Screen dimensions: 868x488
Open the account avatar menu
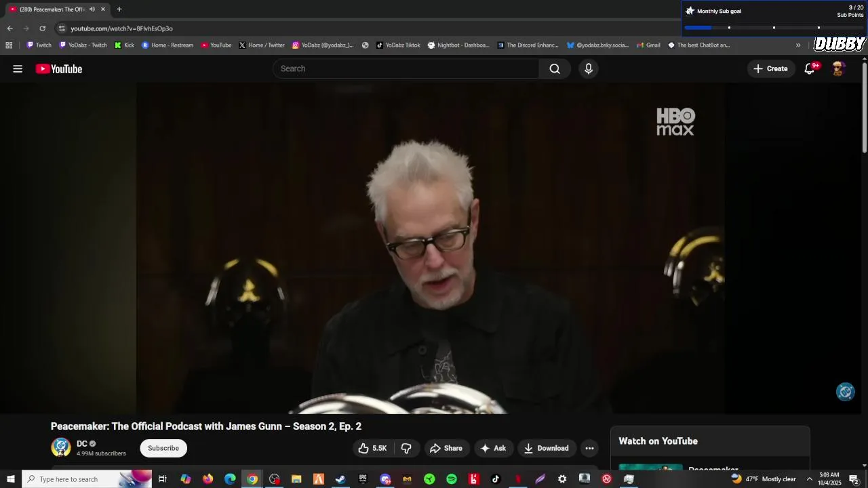pyautogui.click(x=839, y=68)
